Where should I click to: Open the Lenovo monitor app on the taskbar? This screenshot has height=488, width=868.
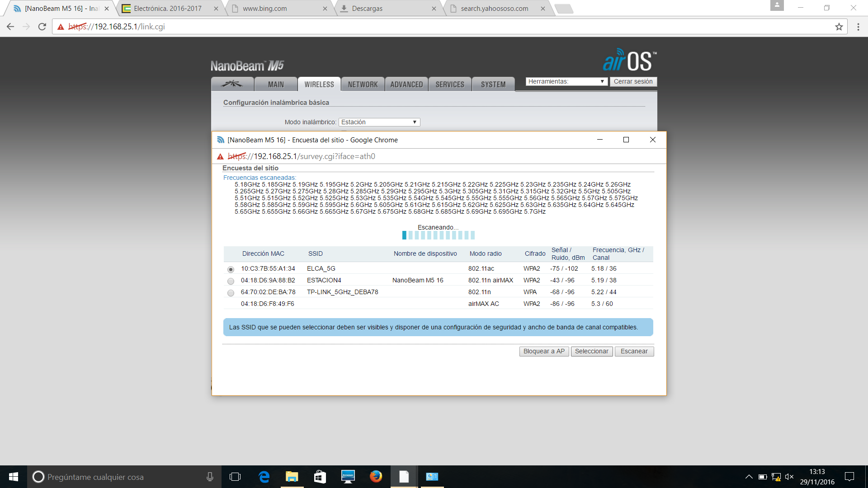click(x=348, y=477)
